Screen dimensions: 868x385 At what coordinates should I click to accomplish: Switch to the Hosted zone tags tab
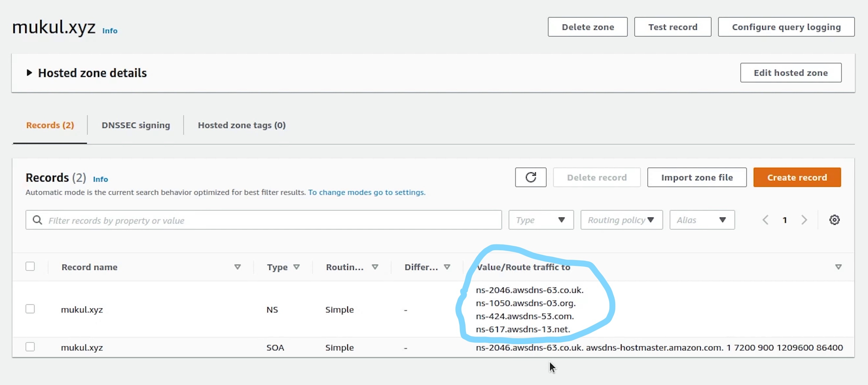[241, 125]
